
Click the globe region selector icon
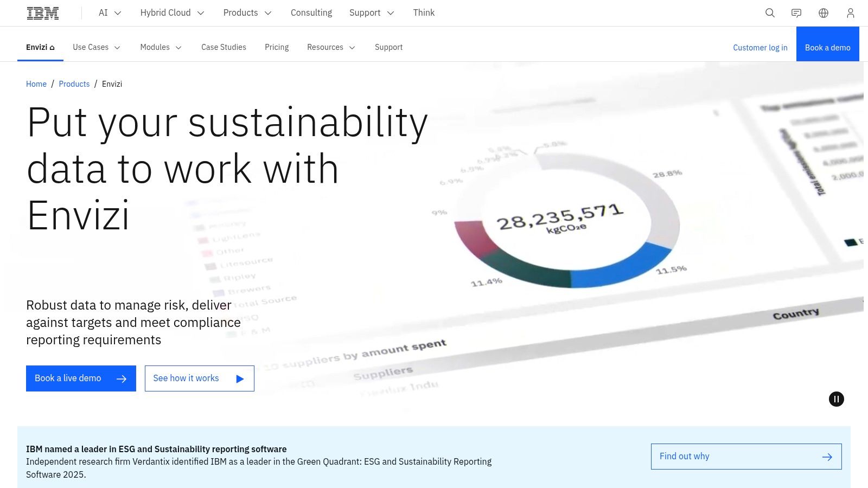pyautogui.click(x=824, y=13)
